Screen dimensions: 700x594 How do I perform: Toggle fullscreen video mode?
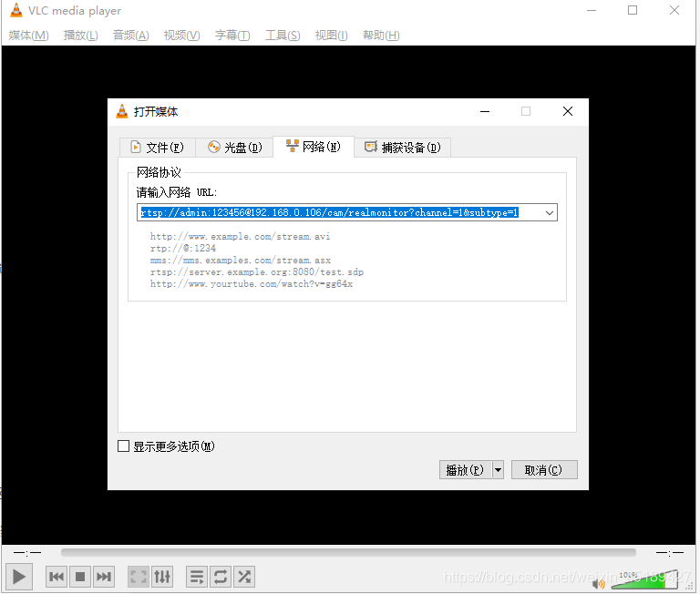(139, 577)
